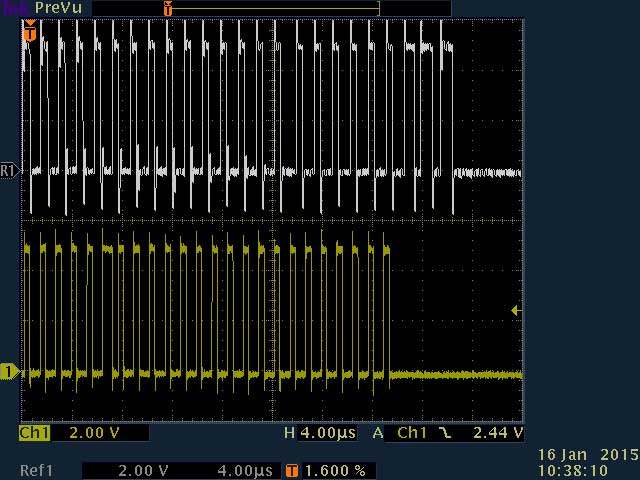Image resolution: width=640 pixels, height=480 pixels.
Task: Click the Ref1 2.00 V scale readout
Action: (x=143, y=471)
